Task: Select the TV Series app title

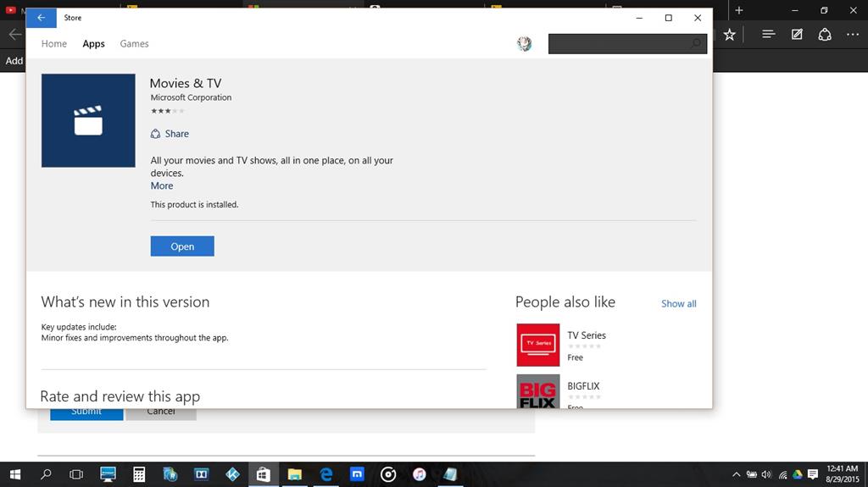Action: 587,335
